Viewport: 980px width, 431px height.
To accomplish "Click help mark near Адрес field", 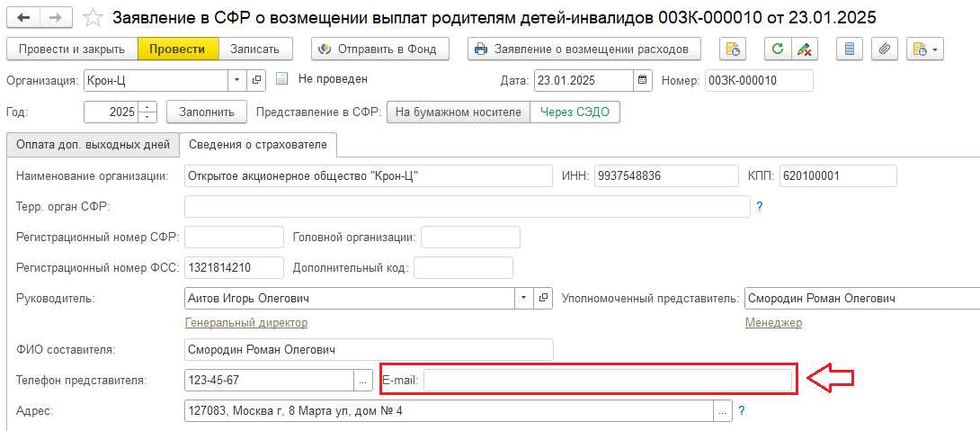I will coord(741,411).
